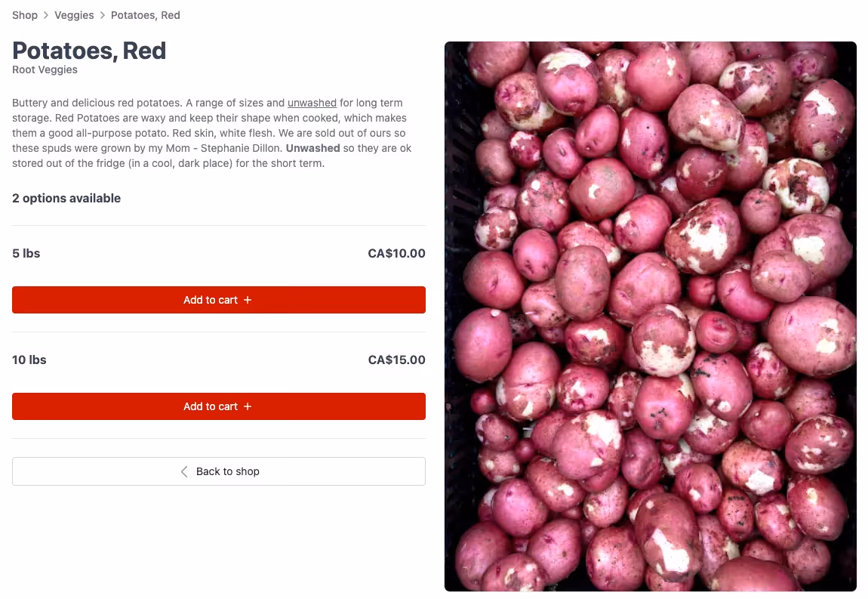Click the plus icon on 5 lbs Add to cart
The height and width of the screenshot is (599, 868).
(247, 299)
